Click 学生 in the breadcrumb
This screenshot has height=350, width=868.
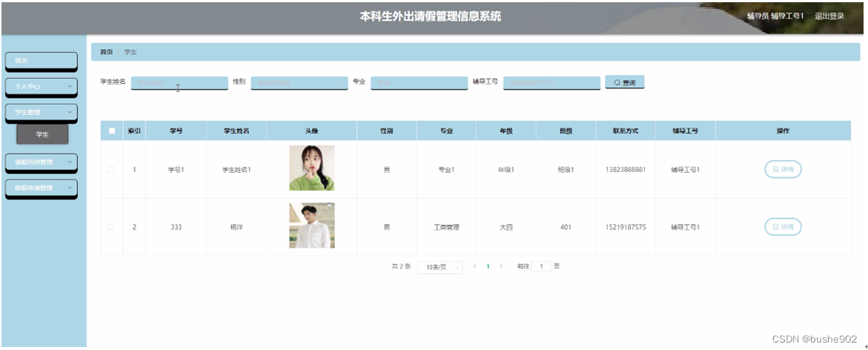coord(130,52)
